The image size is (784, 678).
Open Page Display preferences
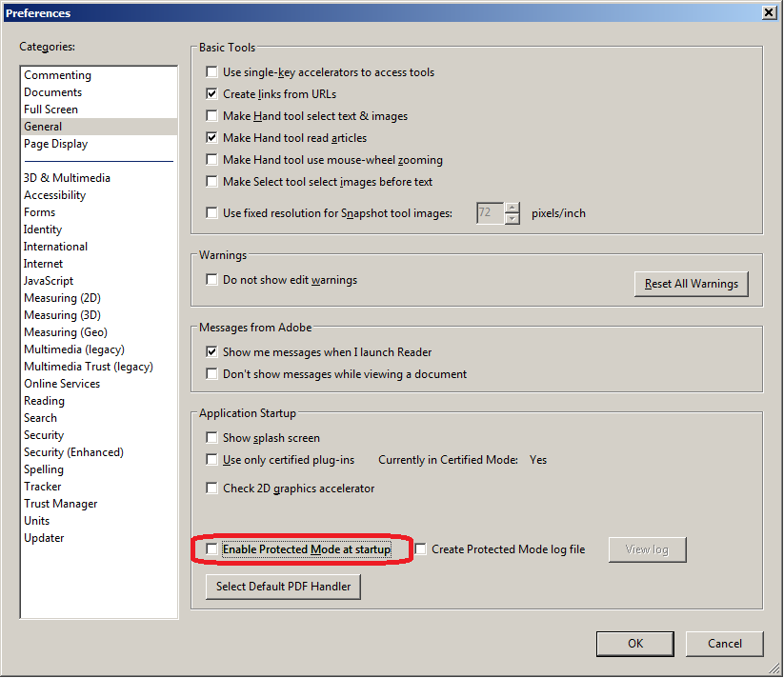click(99, 144)
